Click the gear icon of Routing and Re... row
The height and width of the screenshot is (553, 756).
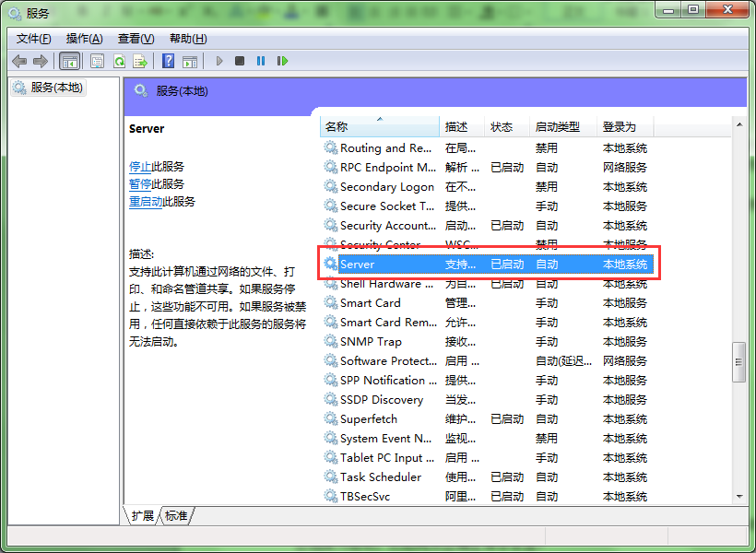click(330, 147)
